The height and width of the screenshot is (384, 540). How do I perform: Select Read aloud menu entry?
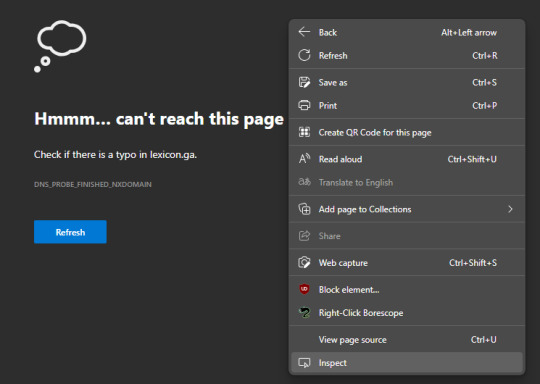[x=407, y=159]
